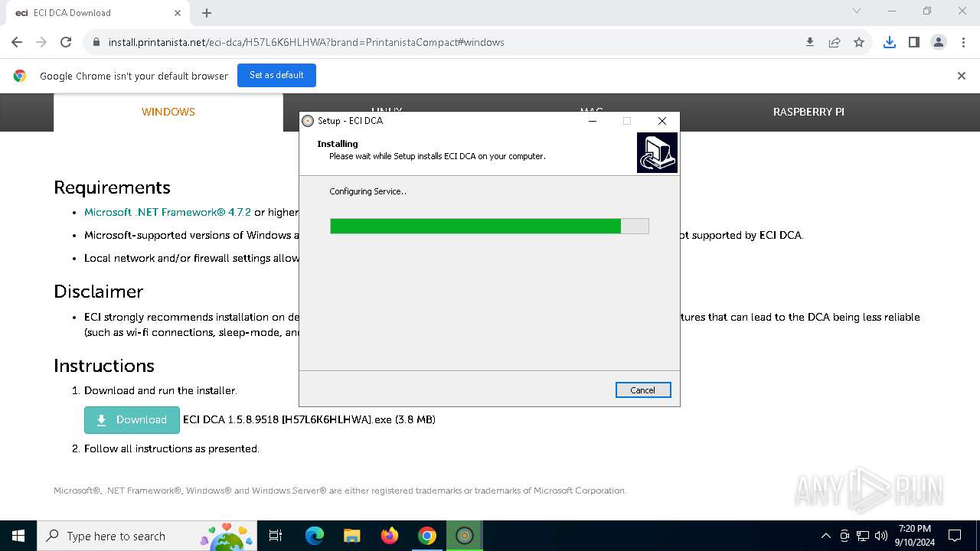This screenshot has height=551, width=980.
Task: Close the Setup - ECI DCA dialog
Action: 662,121
